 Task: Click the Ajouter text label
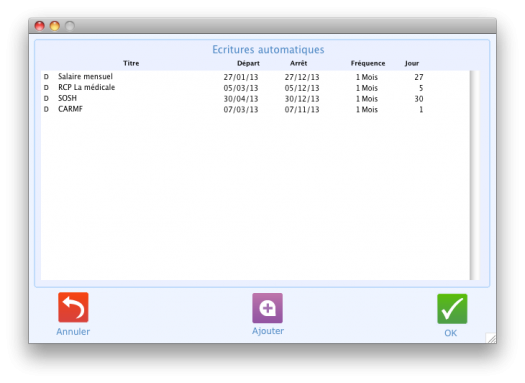click(x=268, y=331)
